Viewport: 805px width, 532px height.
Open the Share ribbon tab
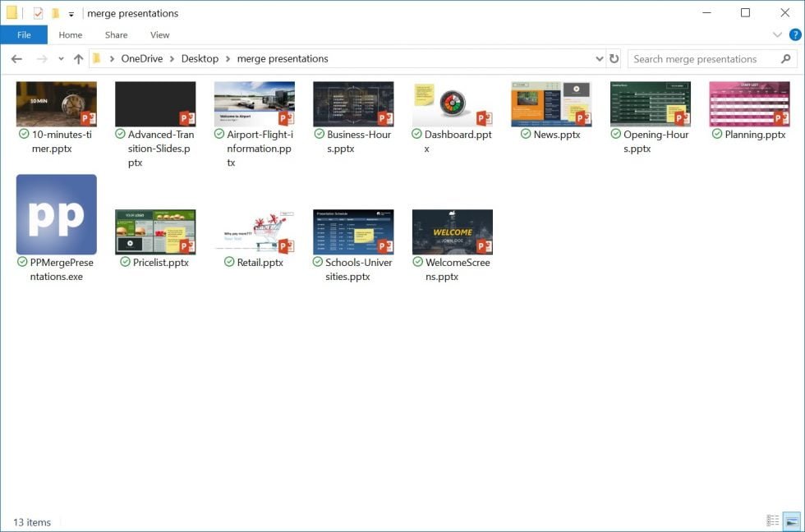pyautogui.click(x=116, y=34)
